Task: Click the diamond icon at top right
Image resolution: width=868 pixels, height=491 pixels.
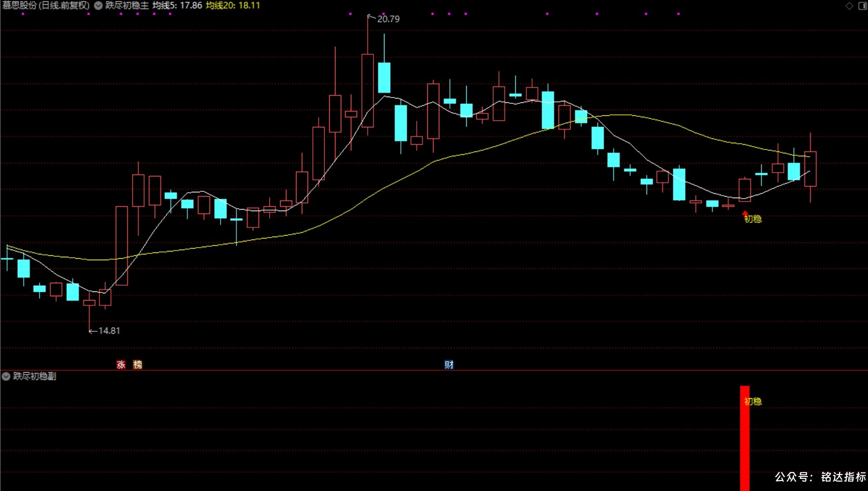Action: (849, 6)
